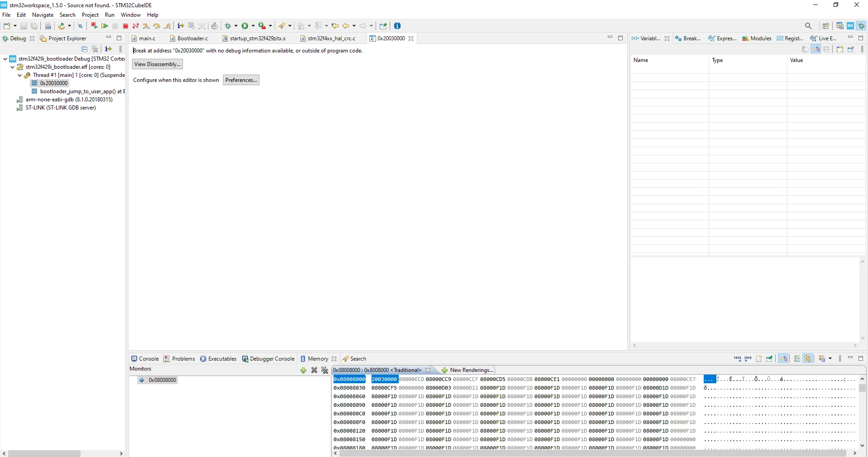Open the Switch Memory Monitor dropdown arrow
Image resolution: width=868 pixels, height=457 pixels.
pos(830,359)
